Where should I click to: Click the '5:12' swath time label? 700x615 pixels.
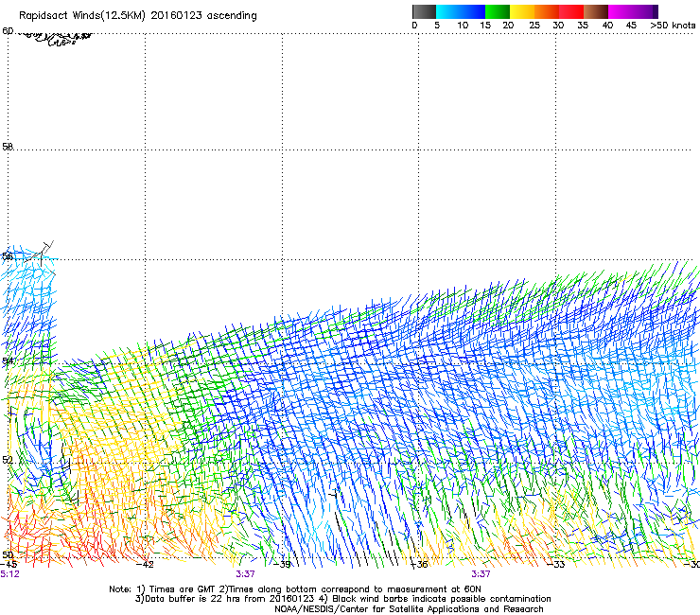(x=9, y=574)
